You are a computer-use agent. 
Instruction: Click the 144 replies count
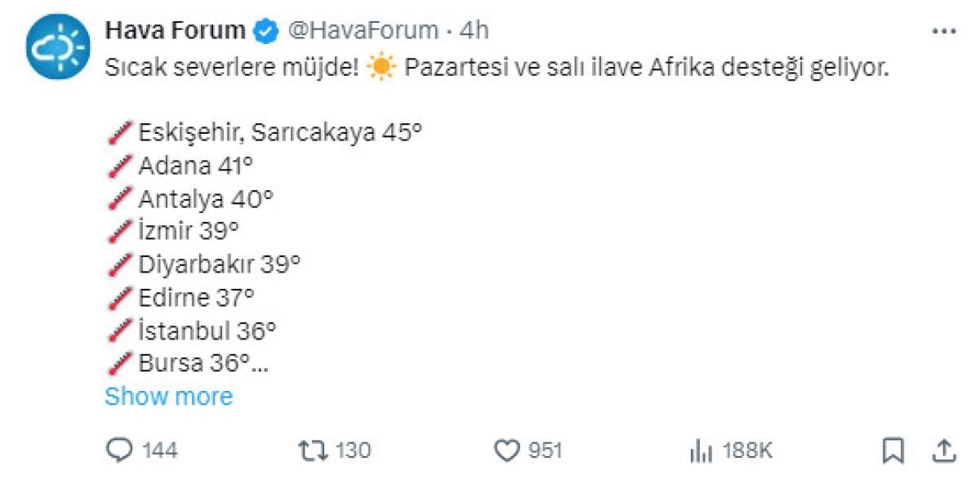(159, 450)
